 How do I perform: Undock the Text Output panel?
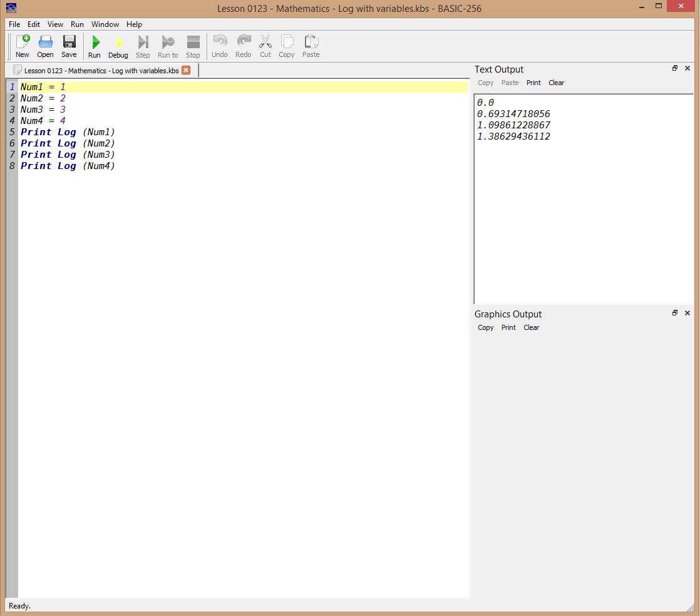pos(675,68)
